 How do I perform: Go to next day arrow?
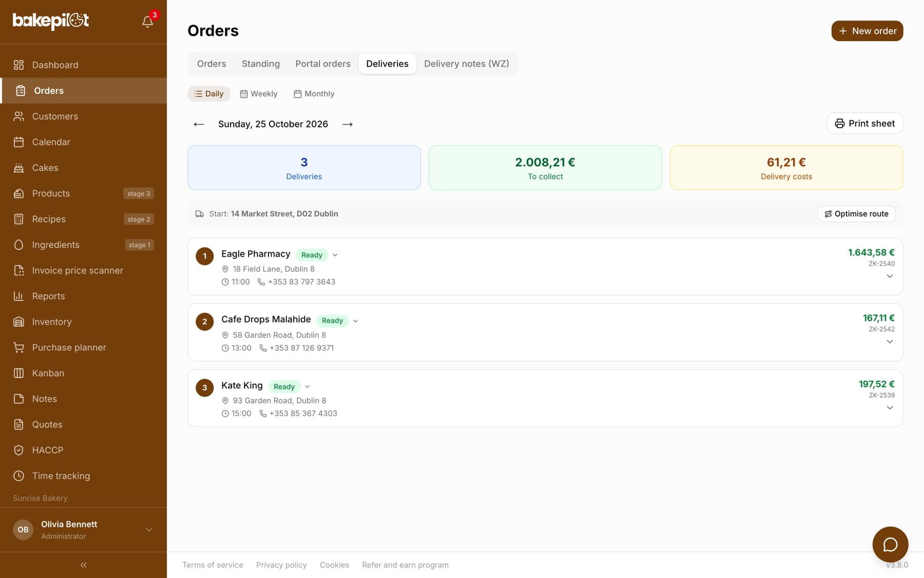pos(348,124)
